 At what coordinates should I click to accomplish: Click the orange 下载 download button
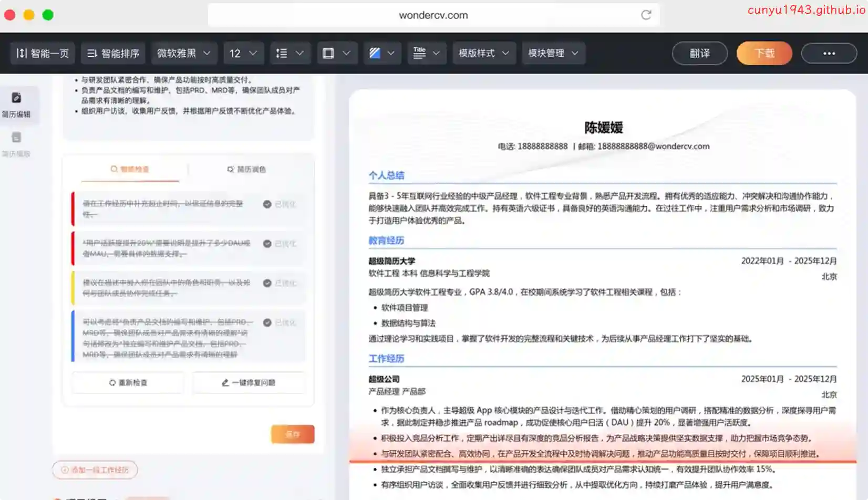(764, 53)
